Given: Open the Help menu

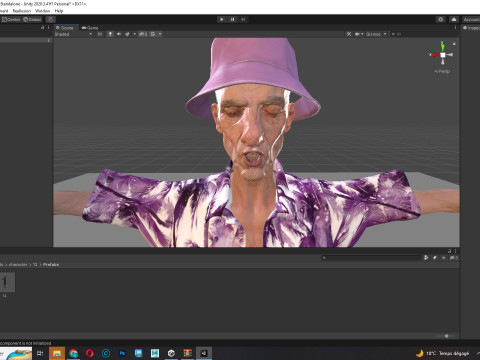Looking at the screenshot, I should tap(59, 11).
